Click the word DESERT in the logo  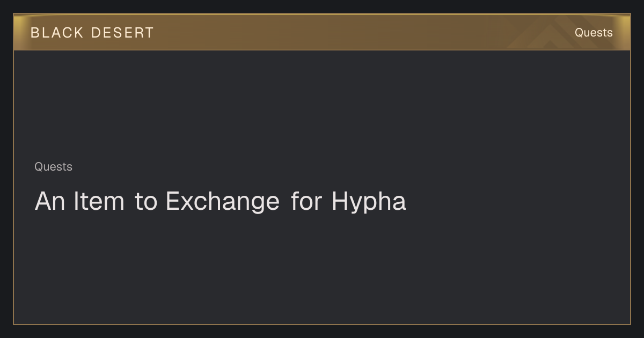pos(122,33)
